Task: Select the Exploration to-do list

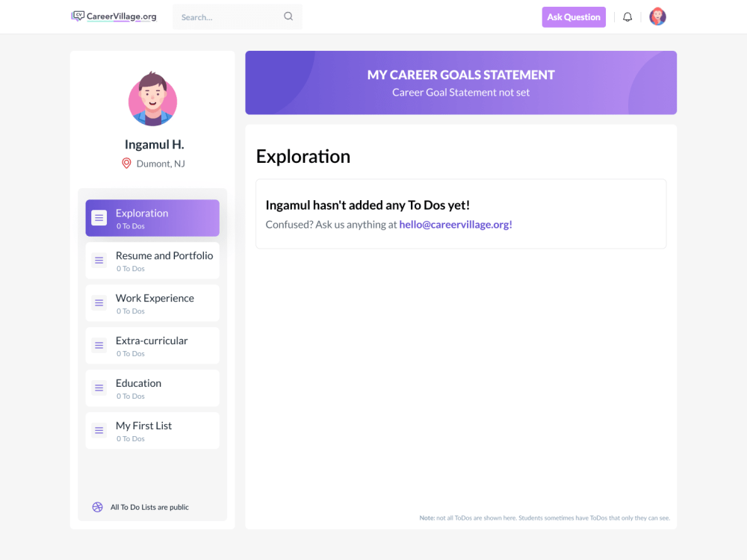Action: [152, 218]
